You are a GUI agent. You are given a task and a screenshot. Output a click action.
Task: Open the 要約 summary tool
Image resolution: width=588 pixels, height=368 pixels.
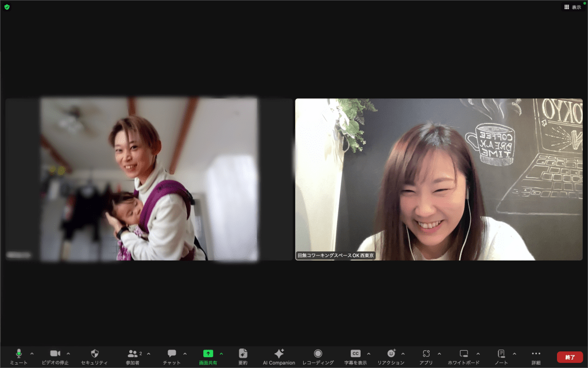(243, 354)
